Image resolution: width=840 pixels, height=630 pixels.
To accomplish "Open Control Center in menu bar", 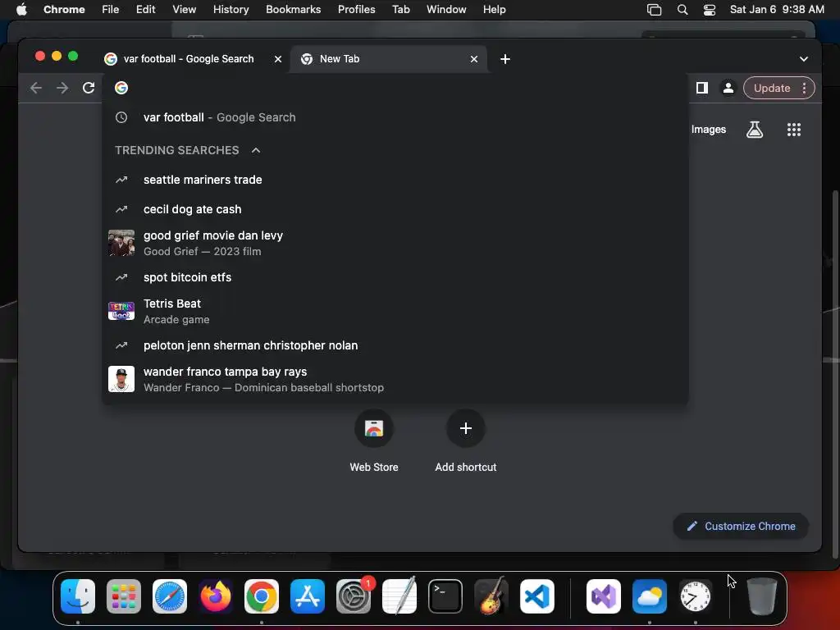I will click(710, 10).
